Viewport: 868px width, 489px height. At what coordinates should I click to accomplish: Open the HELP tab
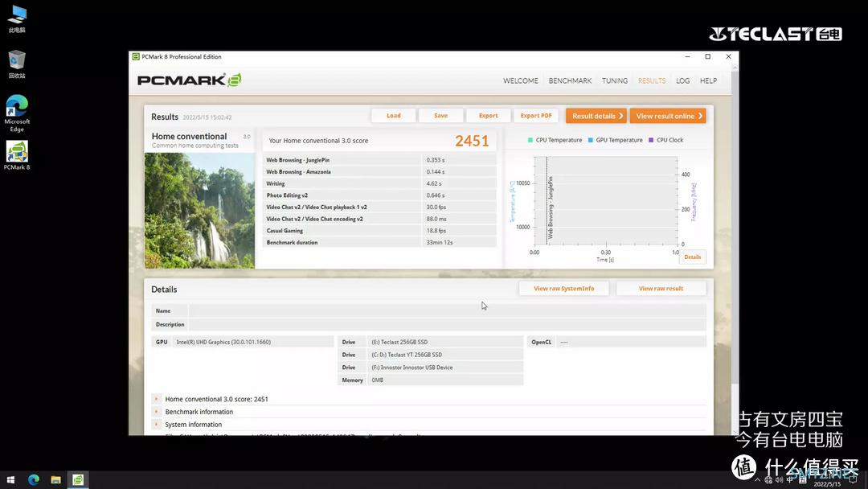point(709,81)
